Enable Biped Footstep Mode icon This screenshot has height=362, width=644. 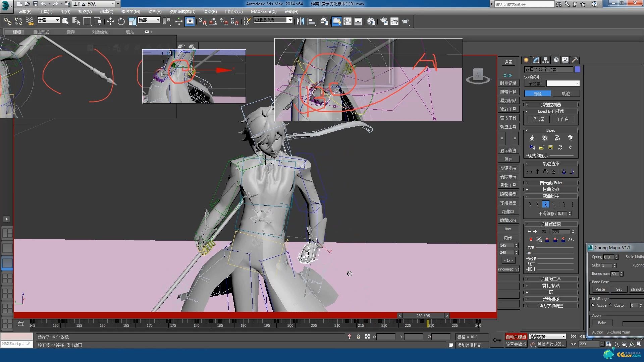pyautogui.click(x=545, y=138)
